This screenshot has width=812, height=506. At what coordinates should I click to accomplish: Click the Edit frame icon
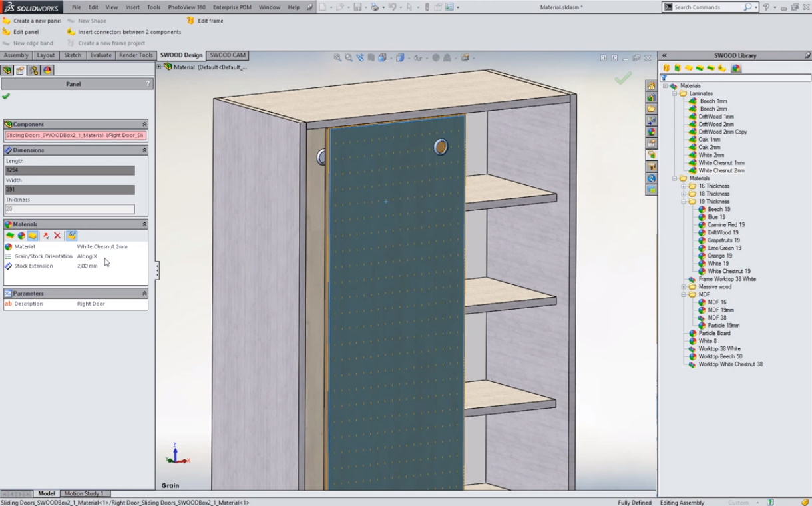coord(191,21)
